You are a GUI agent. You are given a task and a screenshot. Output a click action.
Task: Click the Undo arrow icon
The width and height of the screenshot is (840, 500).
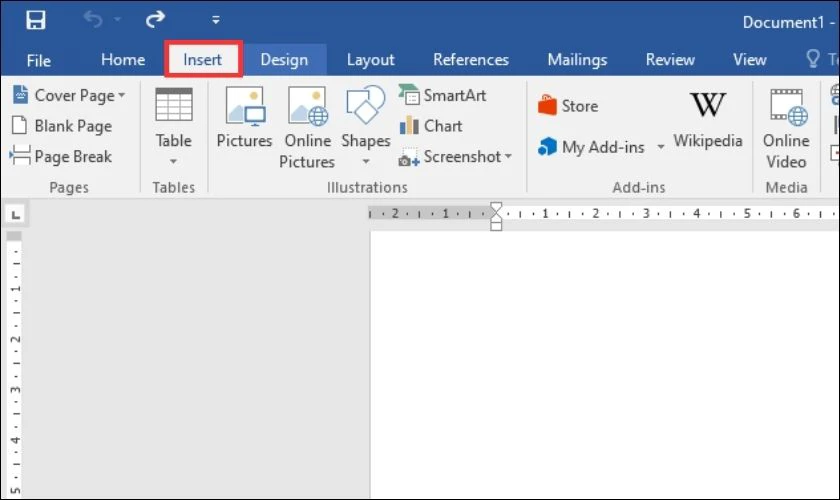93,20
